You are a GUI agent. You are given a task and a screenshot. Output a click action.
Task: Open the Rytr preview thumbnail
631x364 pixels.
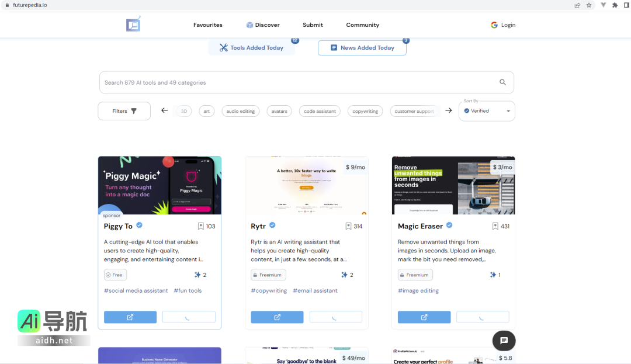pos(307,185)
